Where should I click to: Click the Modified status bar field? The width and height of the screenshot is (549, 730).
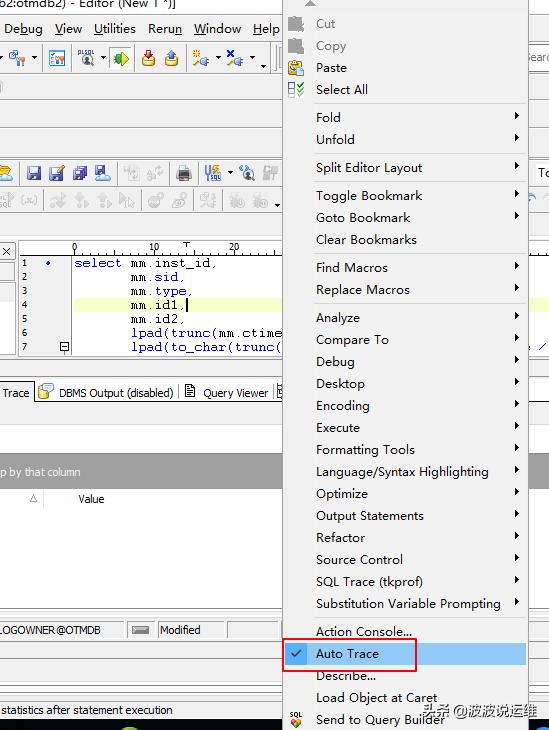pyautogui.click(x=191, y=630)
